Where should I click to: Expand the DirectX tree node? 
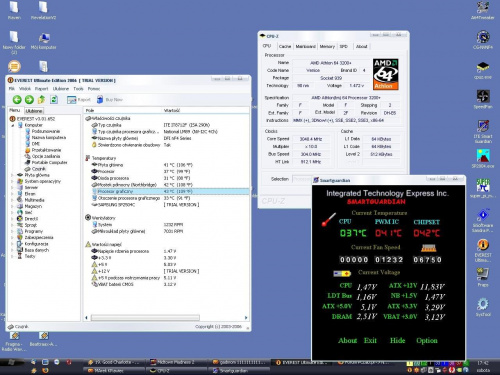pos(13,219)
